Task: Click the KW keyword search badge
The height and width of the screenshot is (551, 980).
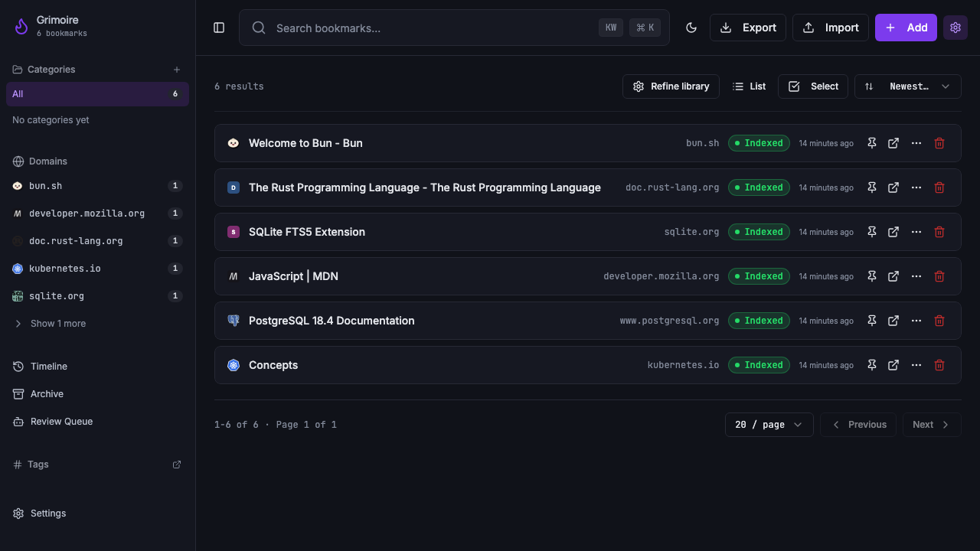Action: pyautogui.click(x=611, y=28)
